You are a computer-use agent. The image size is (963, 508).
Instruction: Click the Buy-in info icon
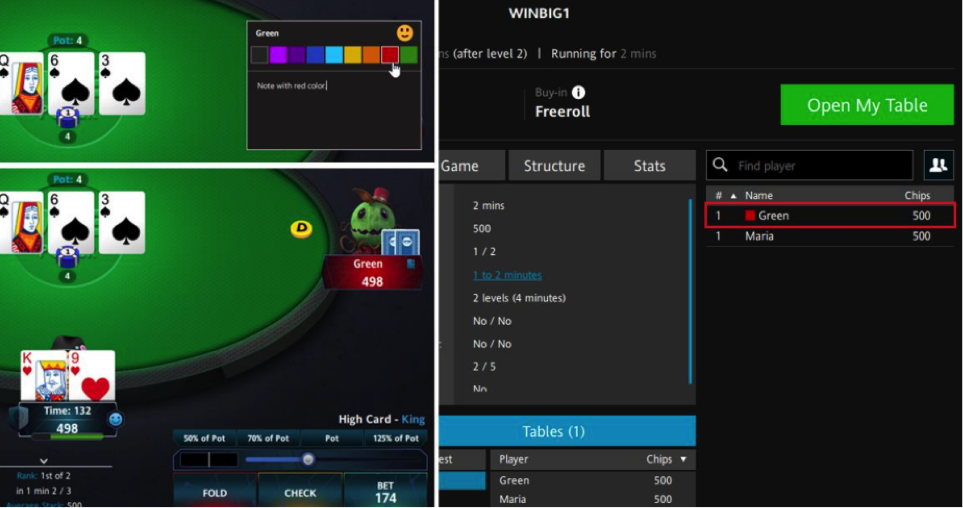[x=579, y=92]
